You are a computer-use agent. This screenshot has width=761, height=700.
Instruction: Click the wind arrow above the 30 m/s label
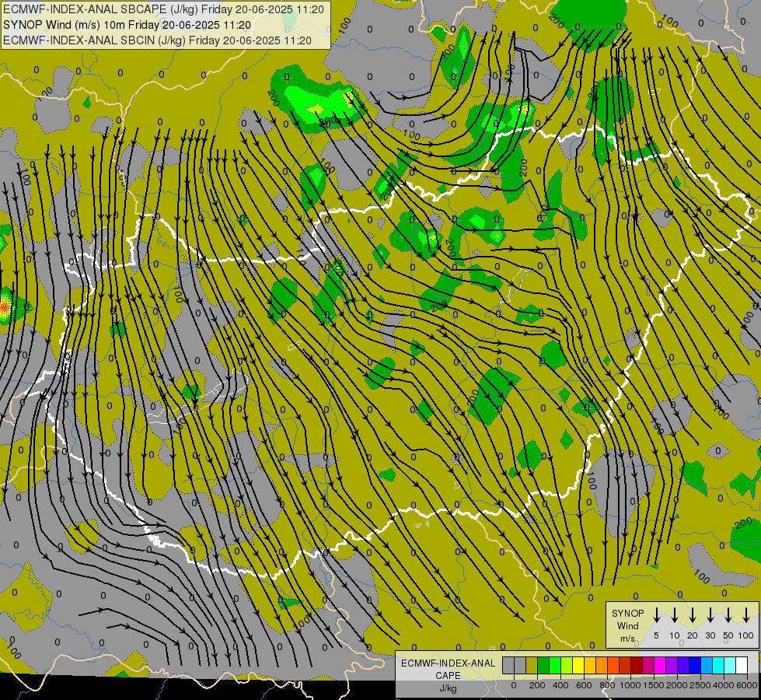point(710,615)
